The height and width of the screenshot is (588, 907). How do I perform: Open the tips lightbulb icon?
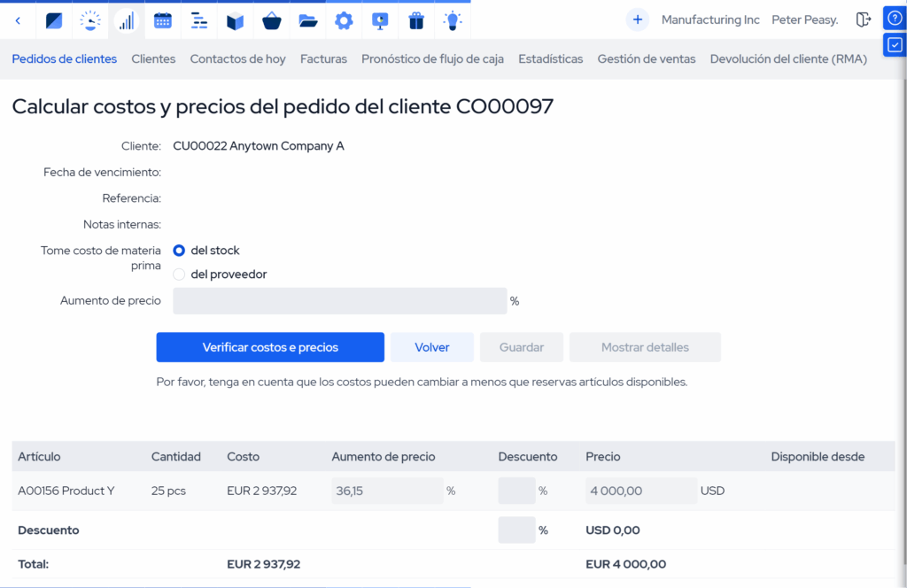pos(453,19)
